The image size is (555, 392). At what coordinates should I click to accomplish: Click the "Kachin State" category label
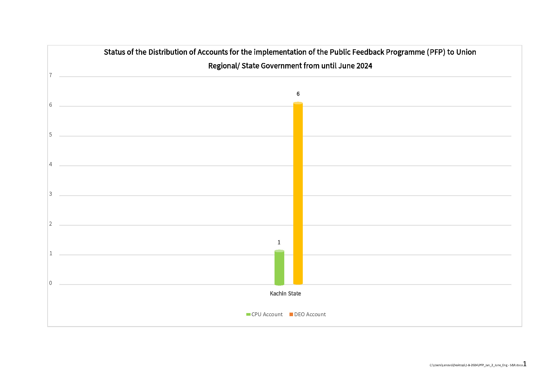pyautogui.click(x=285, y=293)
